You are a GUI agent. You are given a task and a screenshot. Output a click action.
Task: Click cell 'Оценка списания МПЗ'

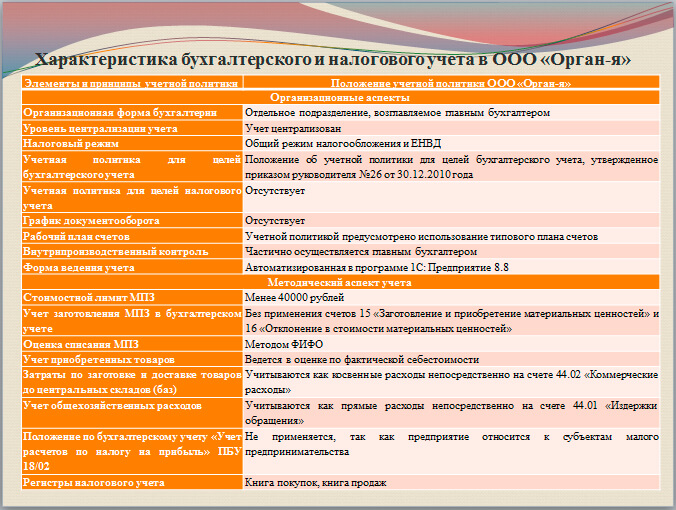pyautogui.click(x=132, y=344)
